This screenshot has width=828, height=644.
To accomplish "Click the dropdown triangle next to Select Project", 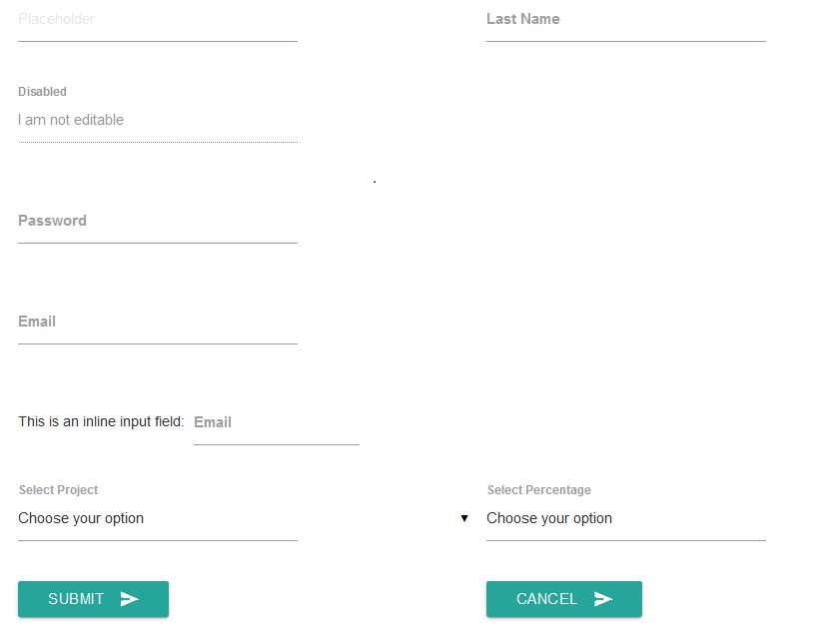I will (x=464, y=518).
